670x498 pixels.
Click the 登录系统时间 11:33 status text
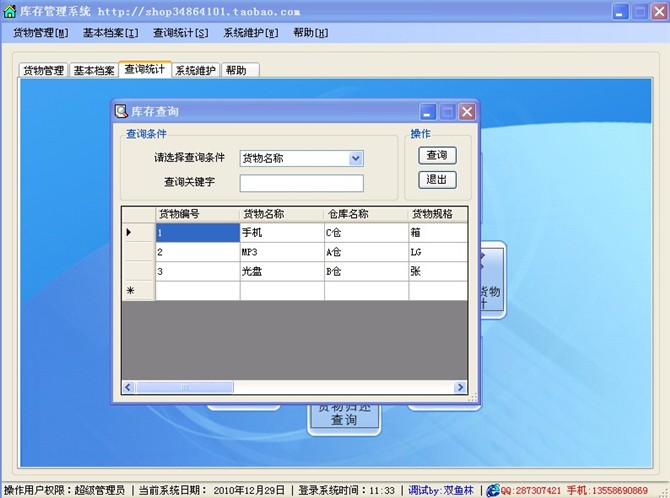[x=346, y=490]
